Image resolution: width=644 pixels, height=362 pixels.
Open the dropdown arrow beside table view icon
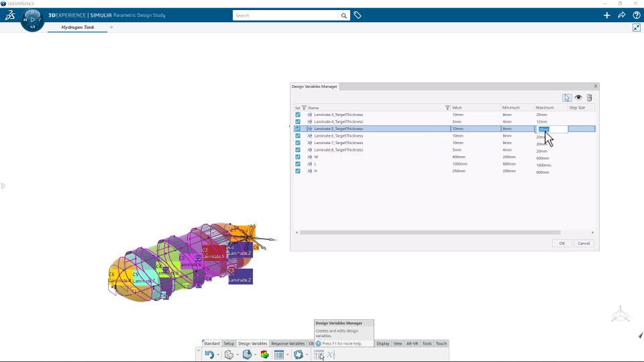click(x=287, y=355)
